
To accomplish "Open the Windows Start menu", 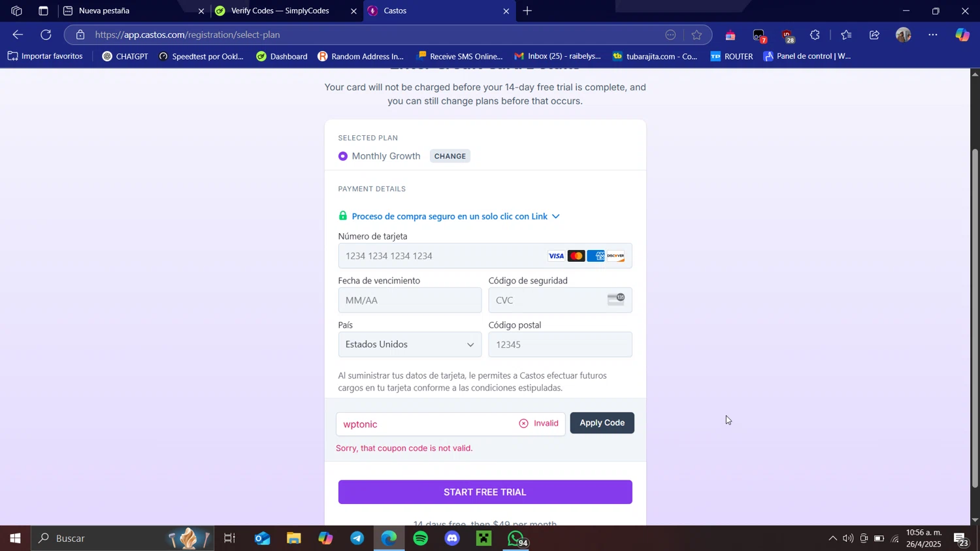I will [x=14, y=539].
